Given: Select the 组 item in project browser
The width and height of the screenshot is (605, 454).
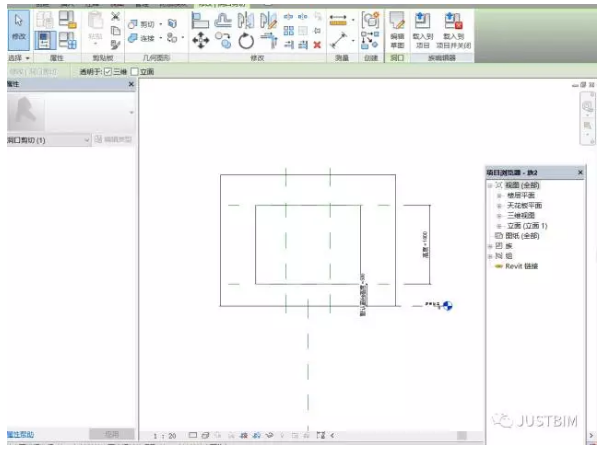Looking at the screenshot, I should pyautogui.click(x=509, y=256).
